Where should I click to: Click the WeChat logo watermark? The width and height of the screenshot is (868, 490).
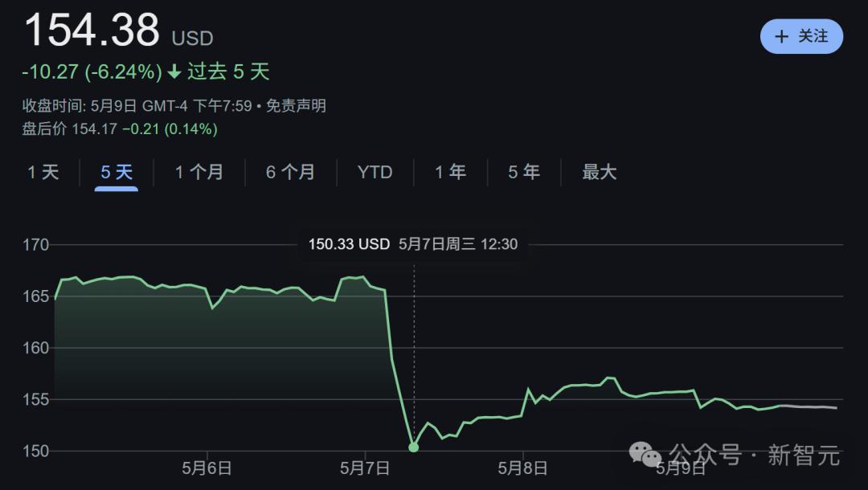pyautogui.click(x=645, y=455)
